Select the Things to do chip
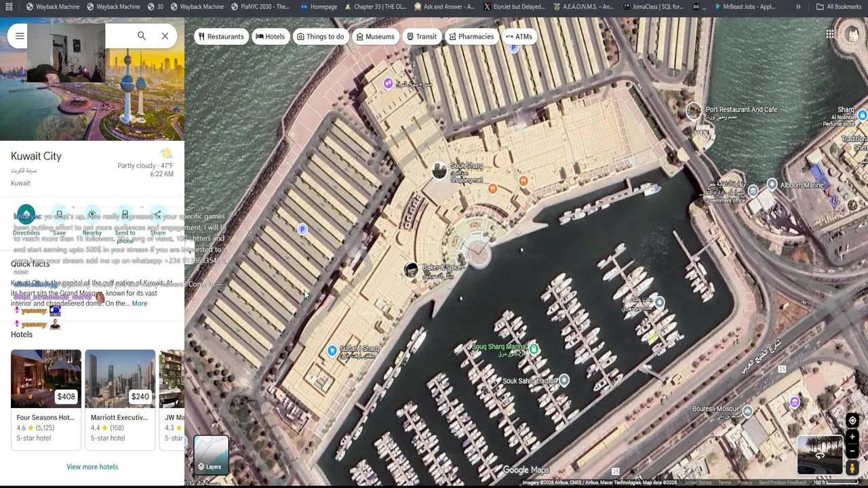This screenshot has height=488, width=868. (x=321, y=37)
